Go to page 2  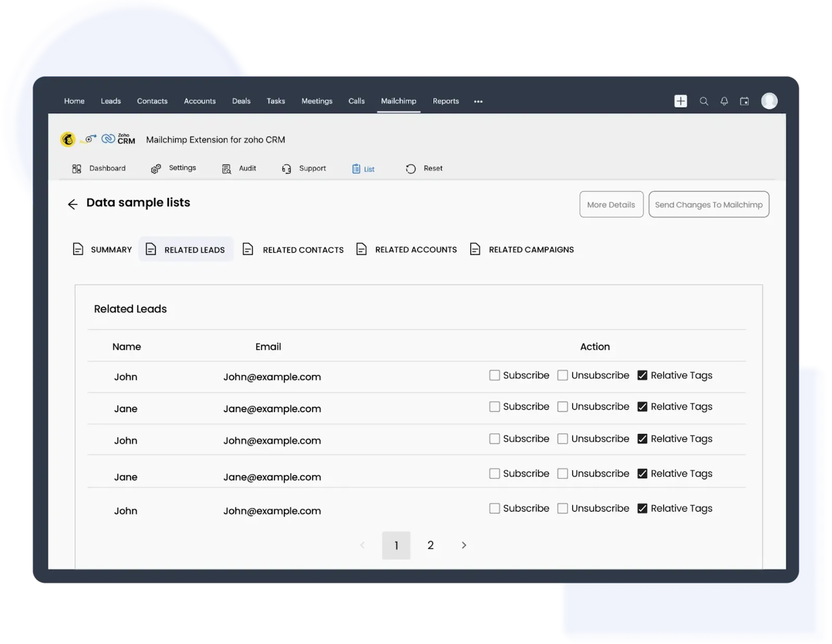pos(431,545)
